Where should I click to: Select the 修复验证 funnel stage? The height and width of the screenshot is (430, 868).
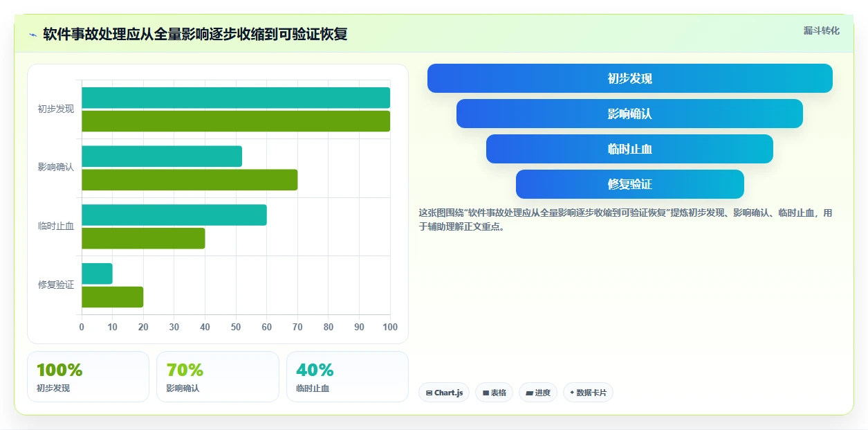coord(630,184)
